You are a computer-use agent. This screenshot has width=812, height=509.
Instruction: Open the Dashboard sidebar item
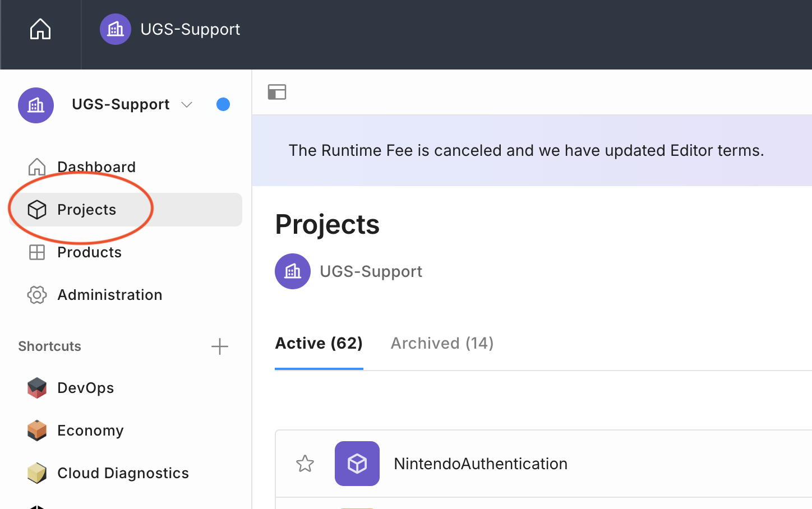[126, 167]
